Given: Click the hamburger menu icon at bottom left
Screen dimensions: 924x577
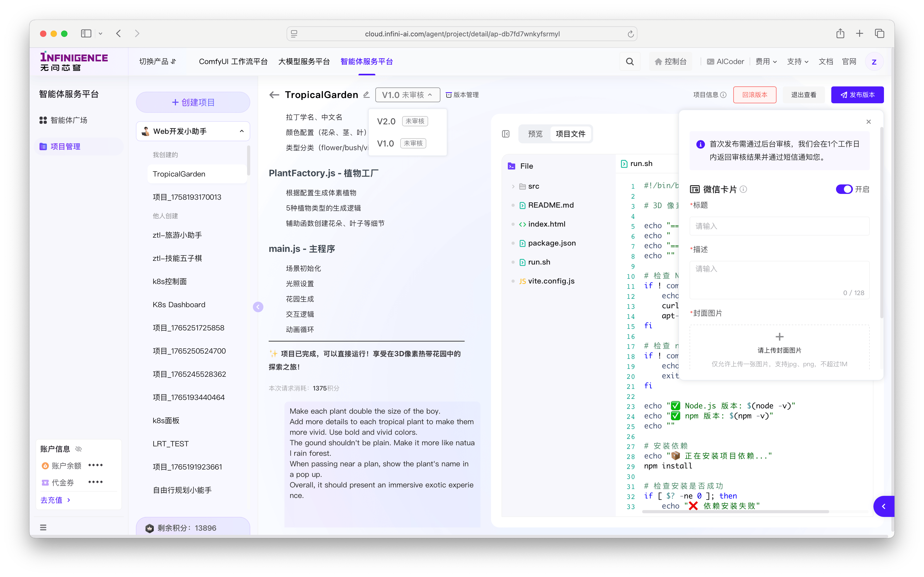Looking at the screenshot, I should tap(43, 527).
